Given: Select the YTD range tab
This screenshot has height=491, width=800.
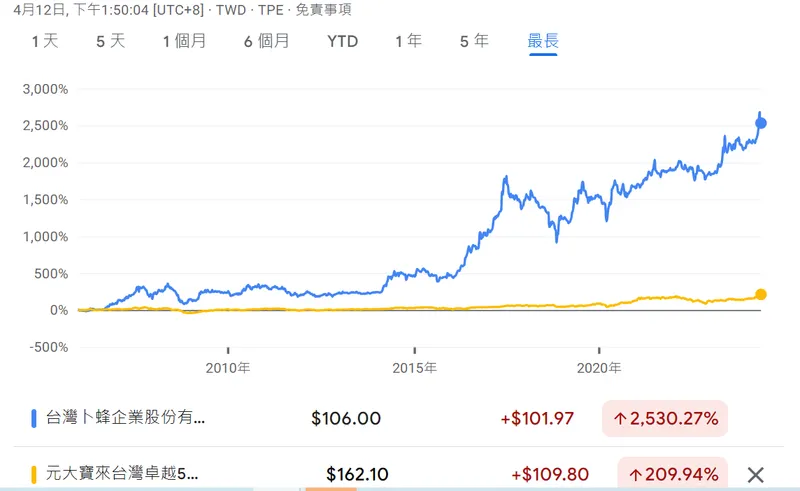Looking at the screenshot, I should (342, 41).
